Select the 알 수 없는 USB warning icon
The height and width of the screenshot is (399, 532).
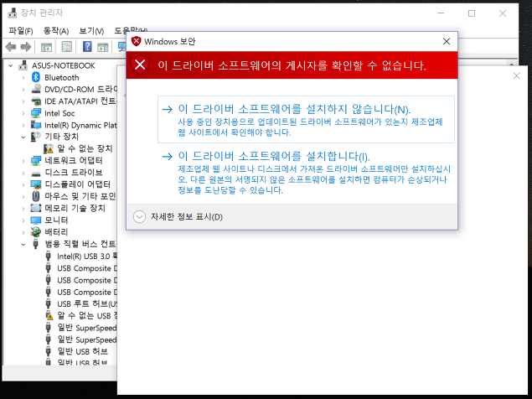coord(49,315)
